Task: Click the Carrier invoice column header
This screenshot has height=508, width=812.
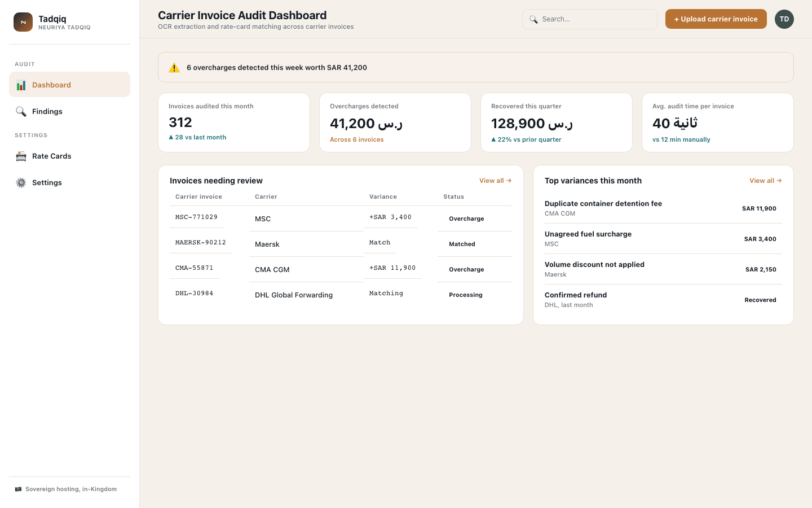Action: pyautogui.click(x=198, y=196)
